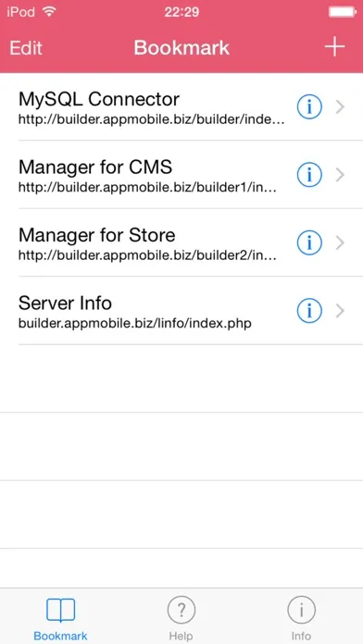Open the Manager for Store bookmark title
The height and width of the screenshot is (644, 363).
pos(97,235)
